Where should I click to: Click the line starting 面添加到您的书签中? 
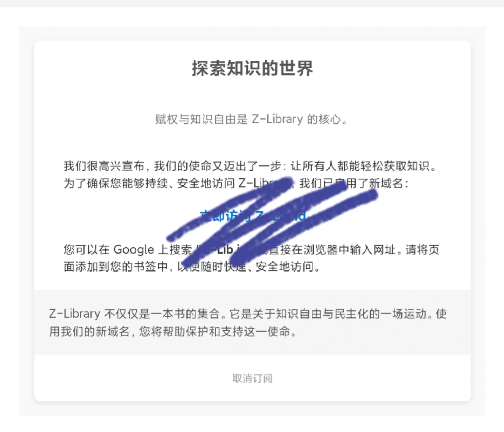192,266
